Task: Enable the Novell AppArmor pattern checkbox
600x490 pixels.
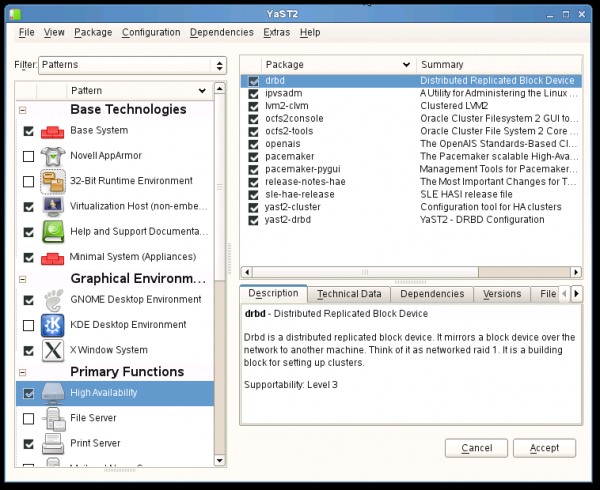Action: point(28,156)
